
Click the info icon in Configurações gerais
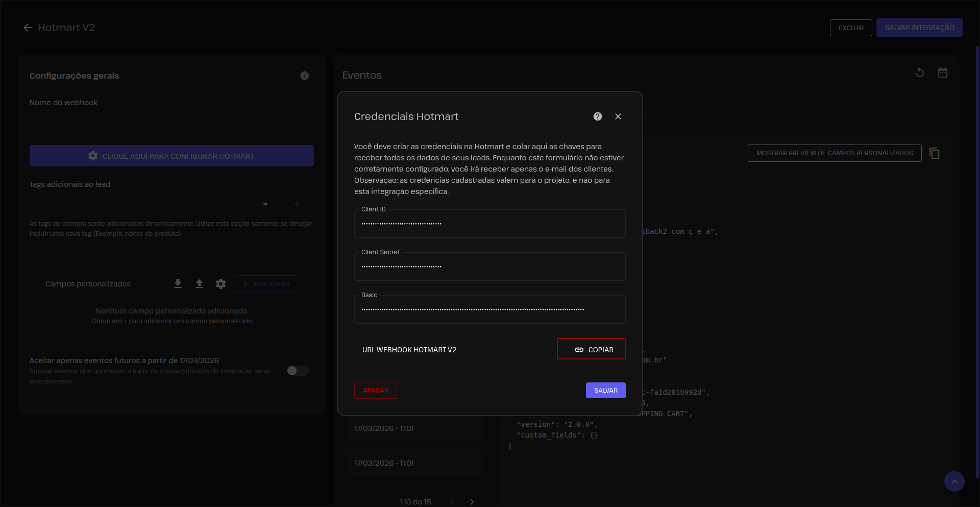pyautogui.click(x=304, y=76)
